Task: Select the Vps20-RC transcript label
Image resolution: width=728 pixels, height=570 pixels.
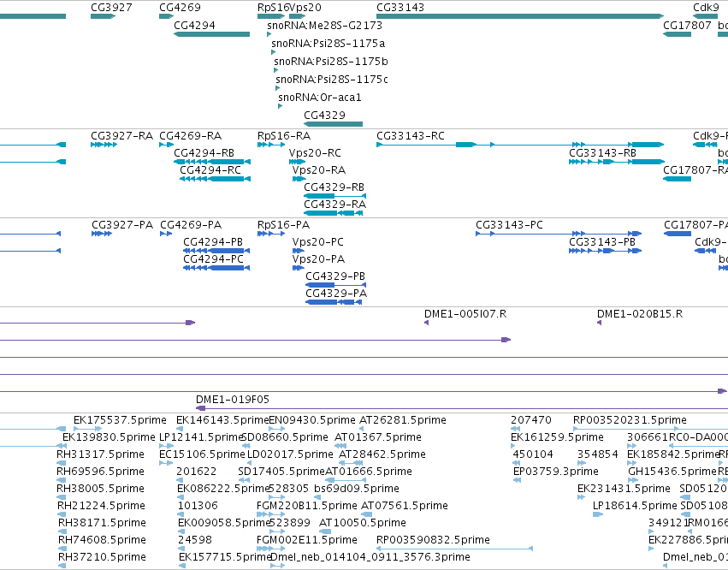Action: point(315,153)
